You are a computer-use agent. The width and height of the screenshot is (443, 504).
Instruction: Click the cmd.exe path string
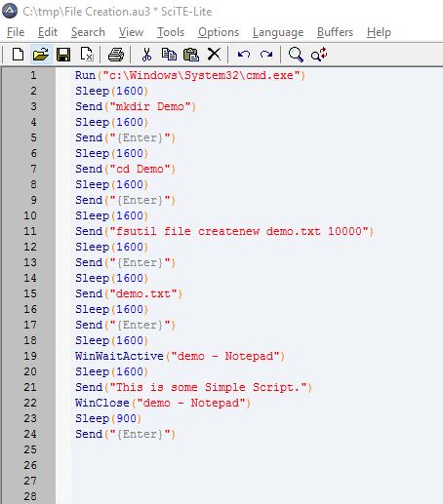pos(201,75)
